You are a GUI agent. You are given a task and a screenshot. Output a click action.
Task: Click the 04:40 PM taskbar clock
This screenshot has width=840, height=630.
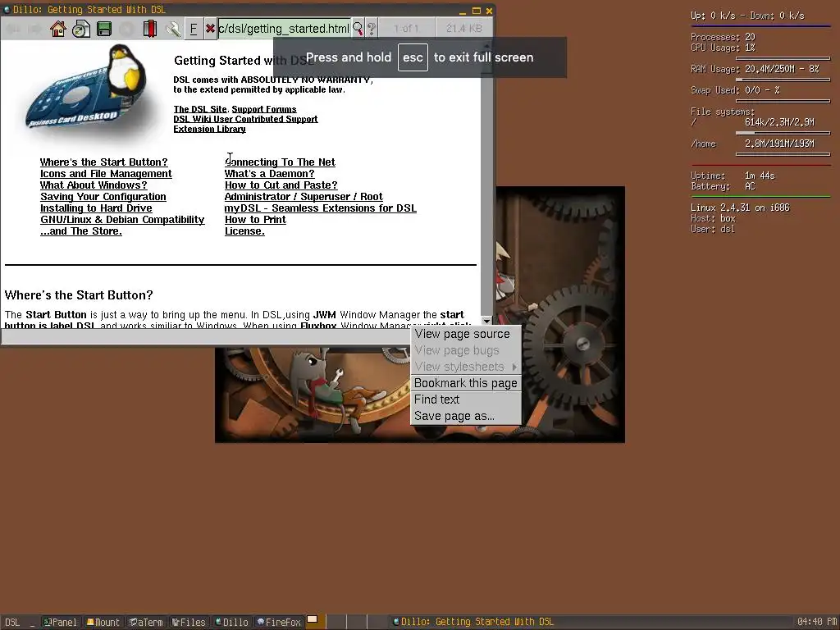click(816, 622)
